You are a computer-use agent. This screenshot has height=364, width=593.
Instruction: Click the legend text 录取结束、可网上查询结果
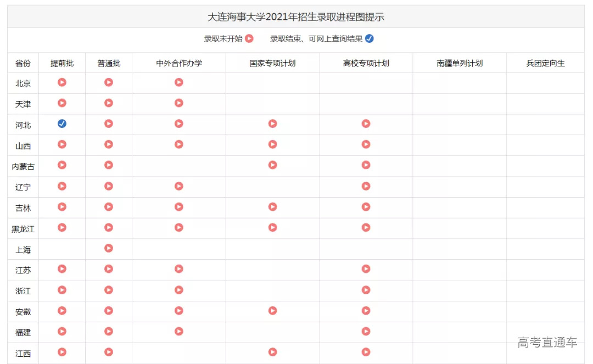coord(316,38)
